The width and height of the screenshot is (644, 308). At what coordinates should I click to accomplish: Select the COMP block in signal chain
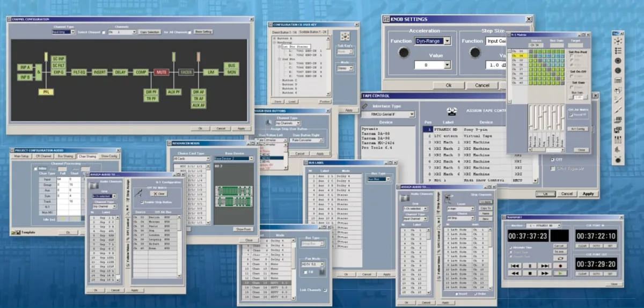pos(141,72)
